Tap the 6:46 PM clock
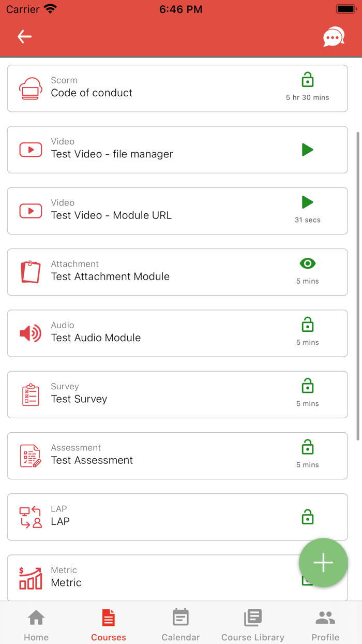Viewport: 362px width, 644px height. pos(181,9)
